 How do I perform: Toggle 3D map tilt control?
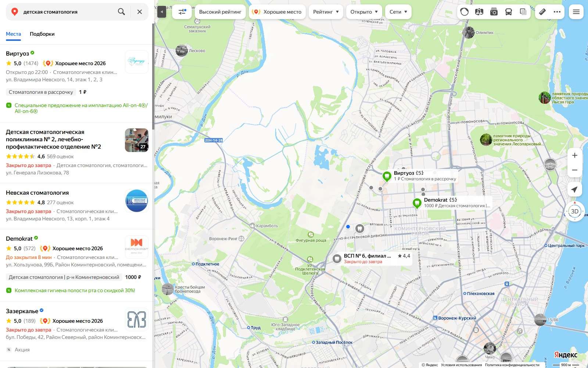pos(575,211)
